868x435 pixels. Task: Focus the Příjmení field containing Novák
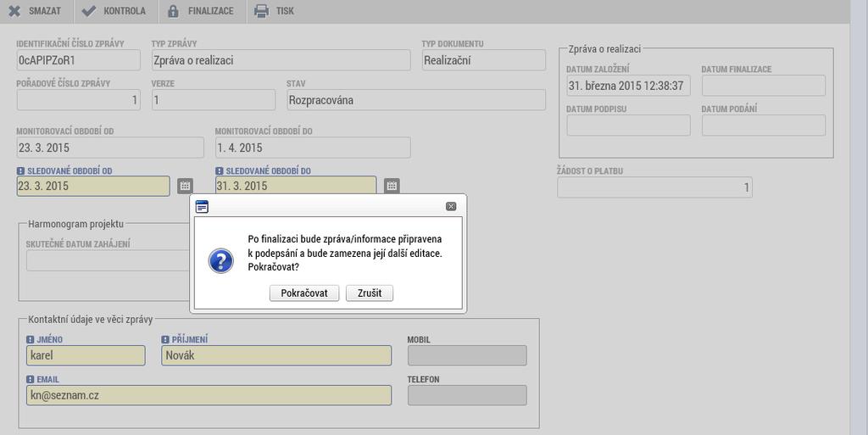pyautogui.click(x=276, y=355)
